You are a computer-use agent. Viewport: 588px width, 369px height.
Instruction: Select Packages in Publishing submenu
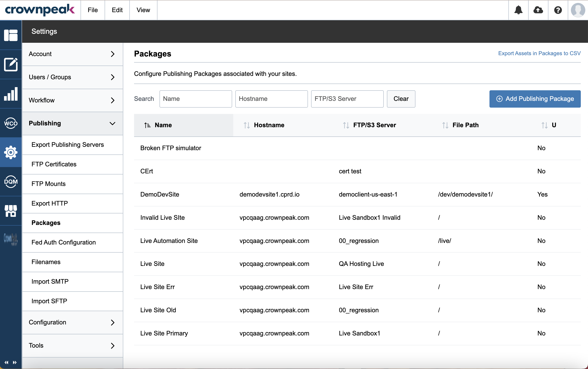tap(73, 223)
